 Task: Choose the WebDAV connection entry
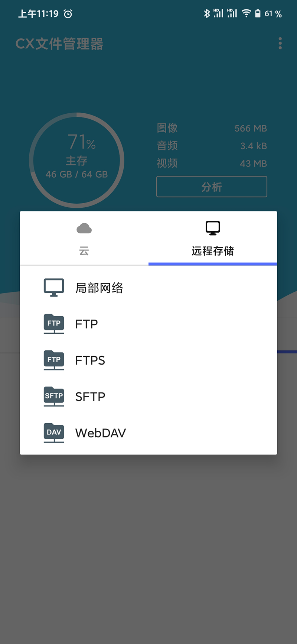click(148, 433)
